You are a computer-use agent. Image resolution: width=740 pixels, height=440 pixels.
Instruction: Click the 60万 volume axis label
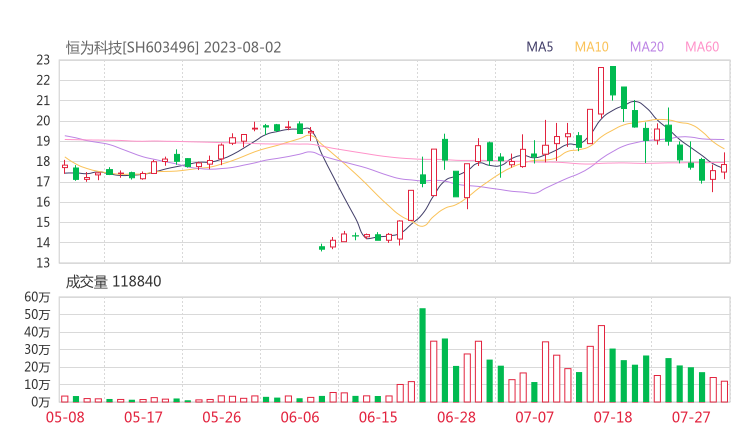(37, 297)
